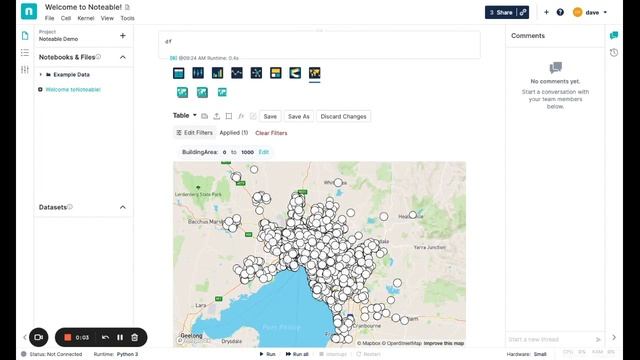Expand the Example Data folder
The image size is (640, 360).
(x=40, y=75)
